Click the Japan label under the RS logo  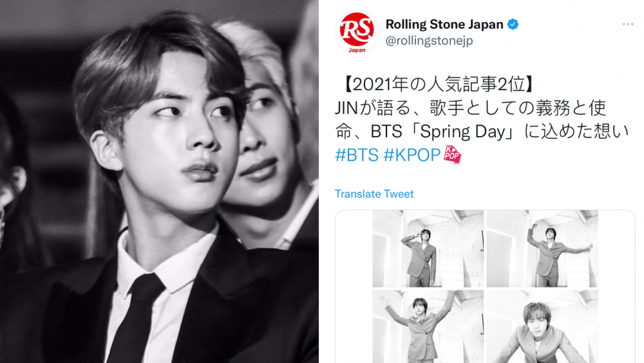pyautogui.click(x=357, y=50)
